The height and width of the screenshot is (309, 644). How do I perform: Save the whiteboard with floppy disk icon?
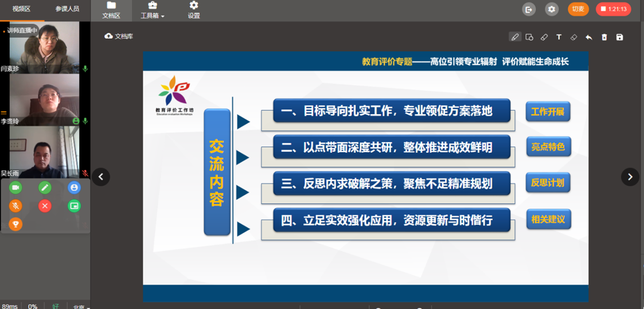(x=619, y=37)
